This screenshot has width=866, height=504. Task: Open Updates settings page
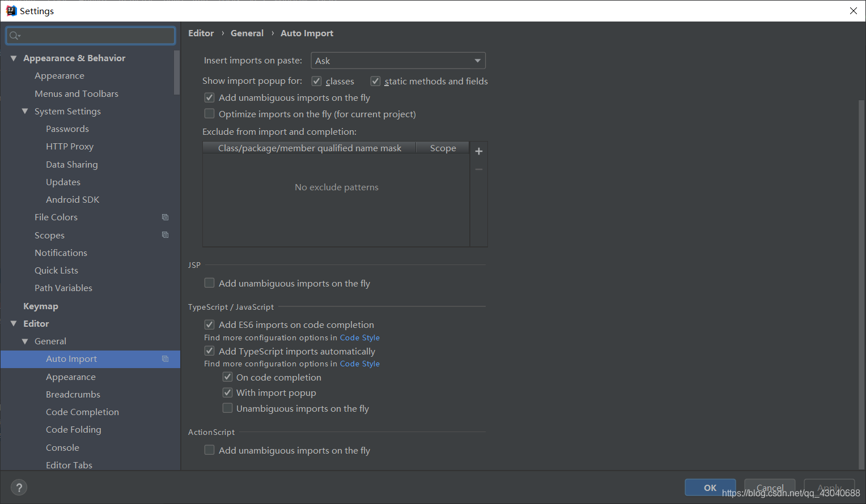63,182
